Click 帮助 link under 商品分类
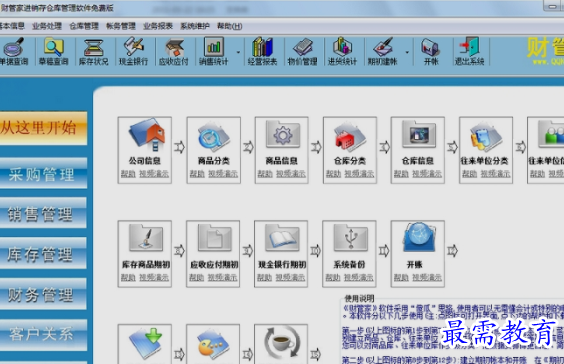Screen dimensions: 564x364 pyautogui.click(x=197, y=174)
